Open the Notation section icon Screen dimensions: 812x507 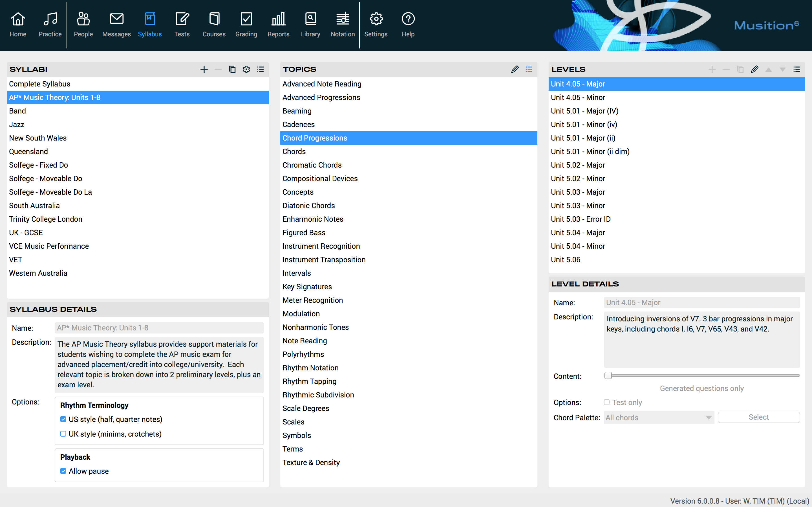[342, 24]
